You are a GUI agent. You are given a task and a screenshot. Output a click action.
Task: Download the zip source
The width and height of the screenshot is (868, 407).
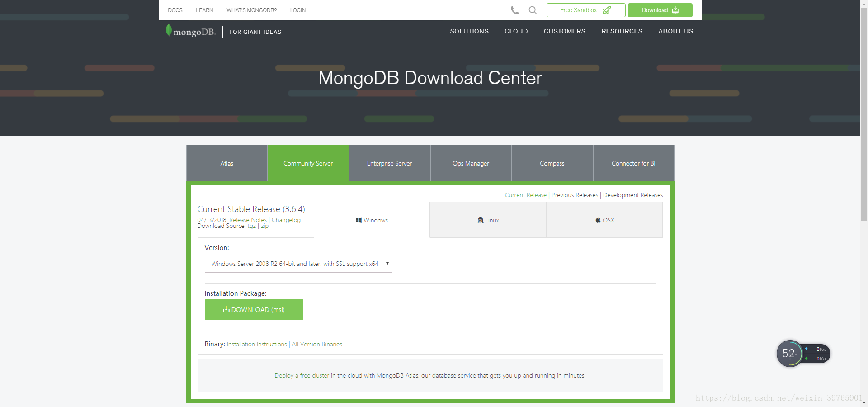264,226
